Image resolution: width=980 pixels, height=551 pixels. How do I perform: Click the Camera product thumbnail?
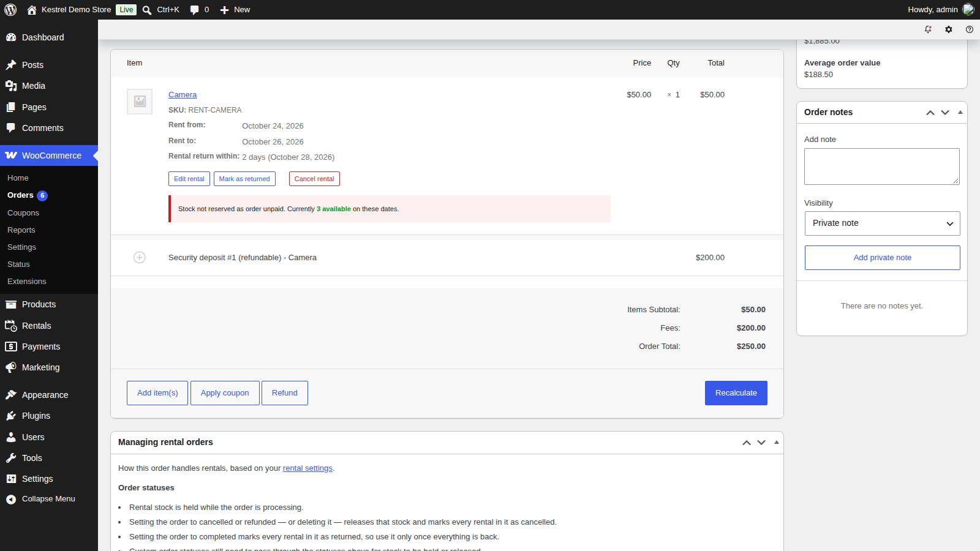coord(140,102)
